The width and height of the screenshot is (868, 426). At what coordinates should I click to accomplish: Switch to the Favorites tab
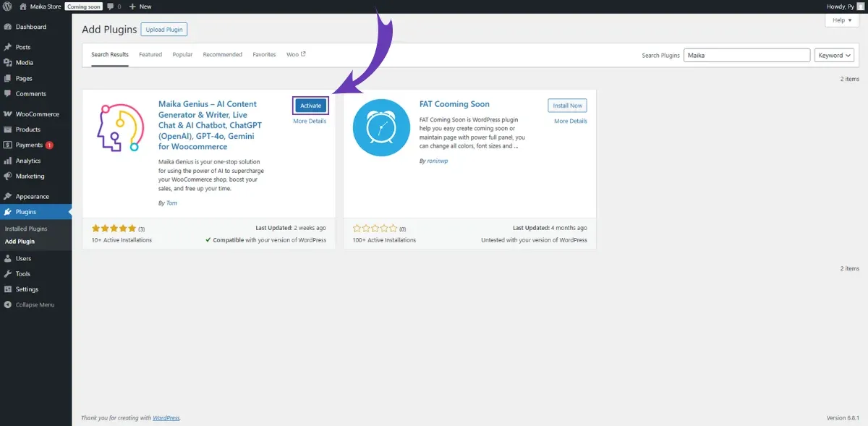[264, 55]
